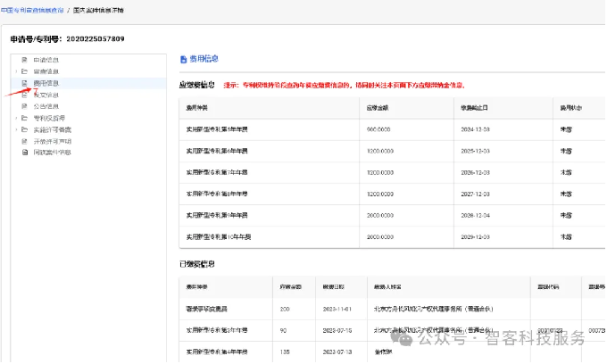Click the 开放许可声明 document icon
Image resolution: width=607 pixels, height=364 pixels.
point(24,141)
